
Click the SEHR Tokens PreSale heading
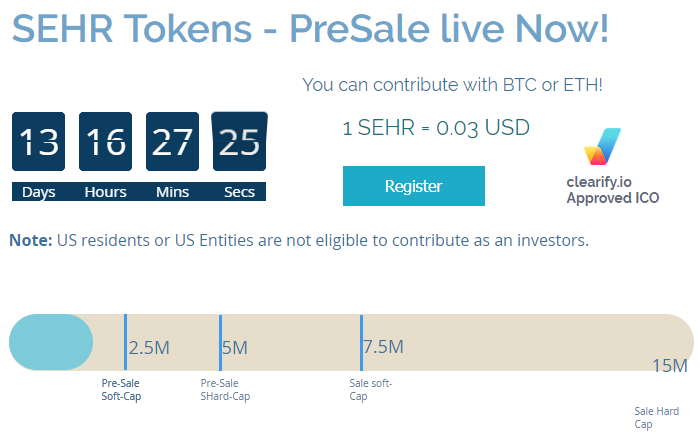click(x=310, y=29)
